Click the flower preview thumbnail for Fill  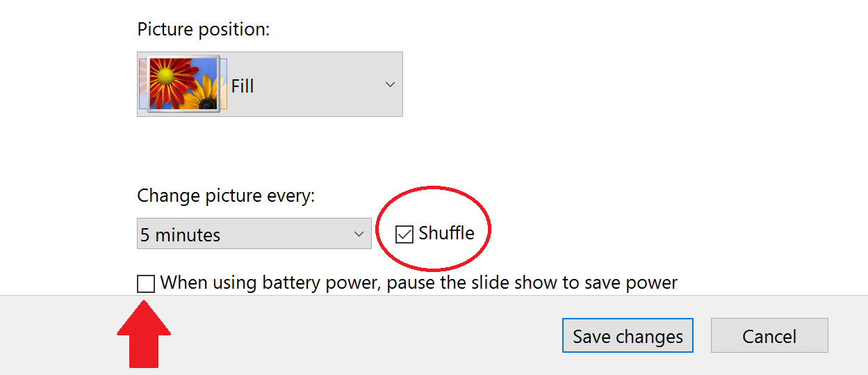click(x=184, y=84)
